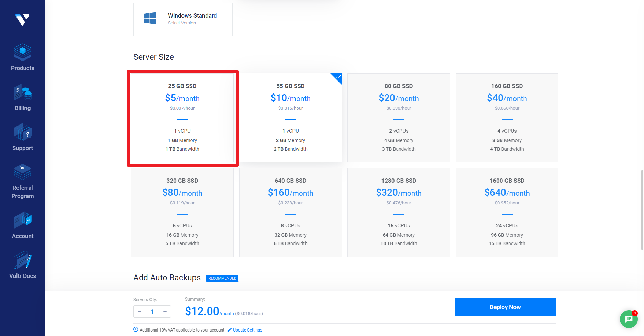Increase servers quantity with plus button
Viewport: 644px width, 336px height.
click(x=165, y=311)
